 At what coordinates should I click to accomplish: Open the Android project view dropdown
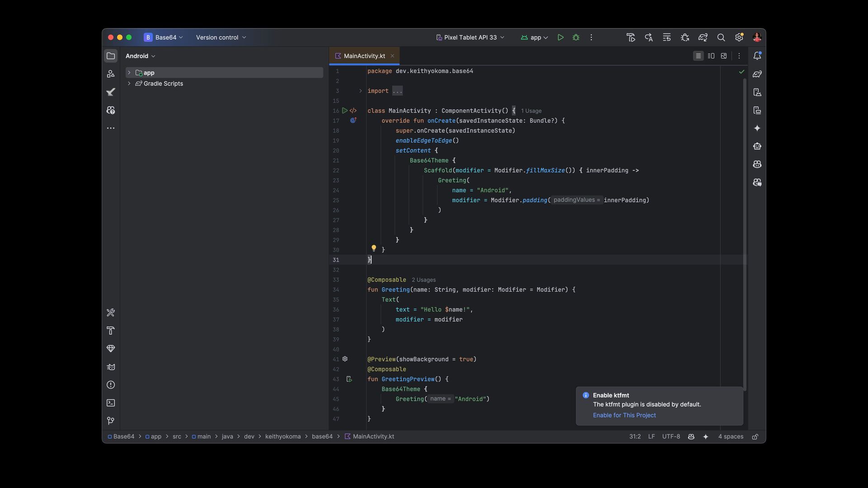(x=141, y=56)
